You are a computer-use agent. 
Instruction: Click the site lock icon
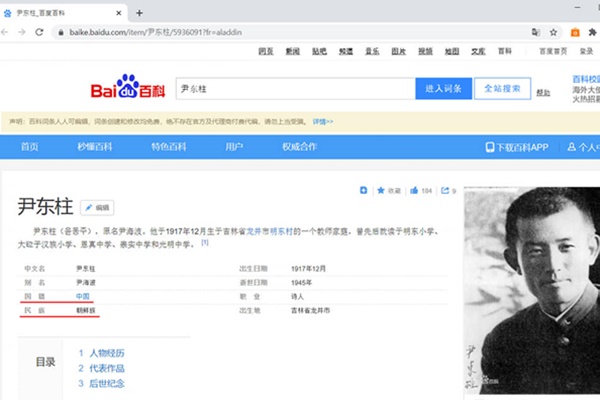(x=60, y=33)
